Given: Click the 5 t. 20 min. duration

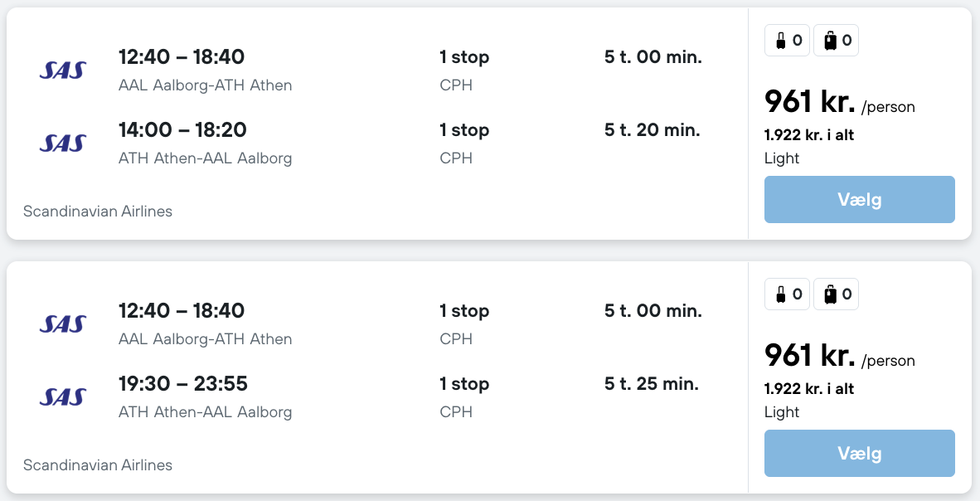Looking at the screenshot, I should (x=653, y=130).
